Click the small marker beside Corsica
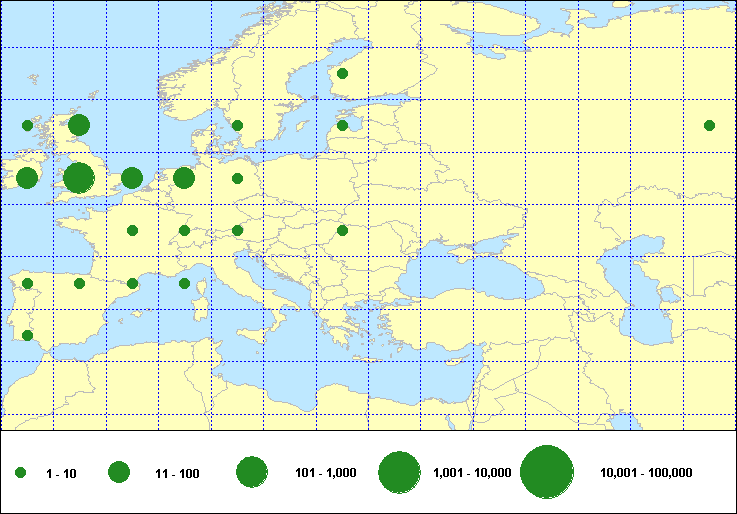 pos(184,283)
